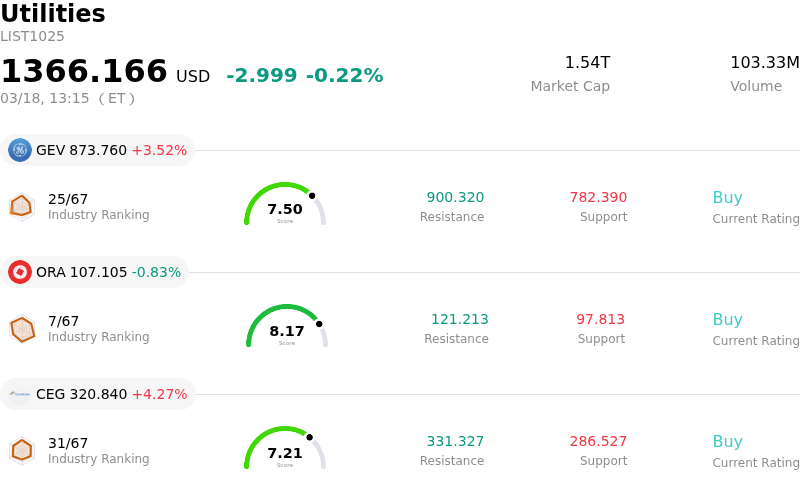Click ORA support value 97.813

[x=600, y=319]
